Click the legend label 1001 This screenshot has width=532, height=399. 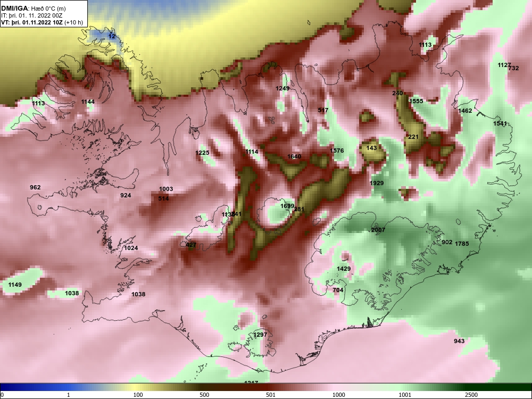coord(405,395)
